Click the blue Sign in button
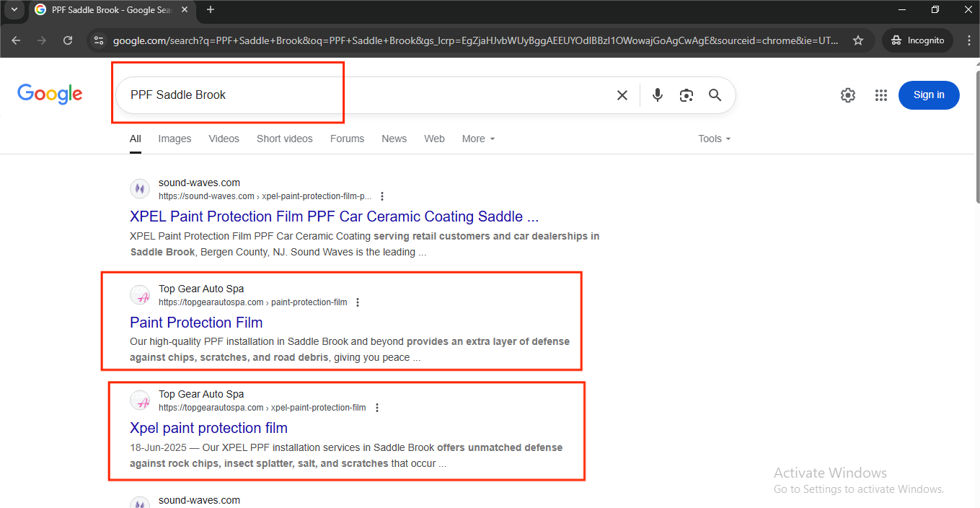The image size is (980, 508). (x=928, y=95)
